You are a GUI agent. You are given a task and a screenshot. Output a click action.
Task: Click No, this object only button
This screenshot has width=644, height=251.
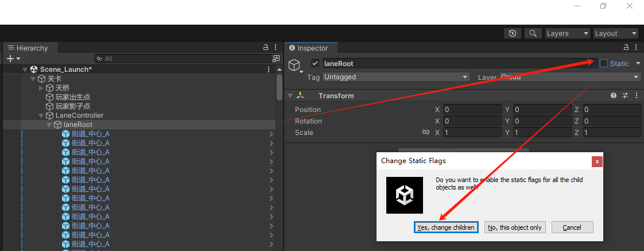pyautogui.click(x=515, y=227)
